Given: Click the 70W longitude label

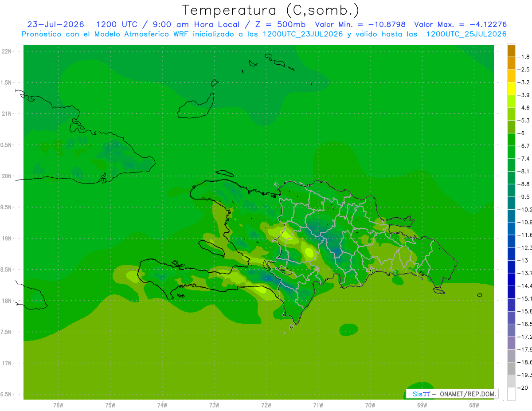Looking at the screenshot, I should click(x=370, y=405).
